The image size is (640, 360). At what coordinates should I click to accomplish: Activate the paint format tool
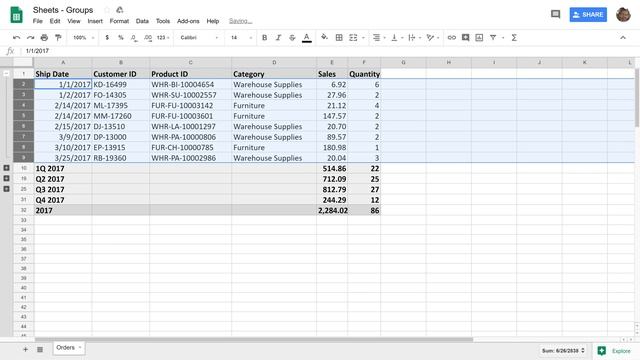coord(58,38)
